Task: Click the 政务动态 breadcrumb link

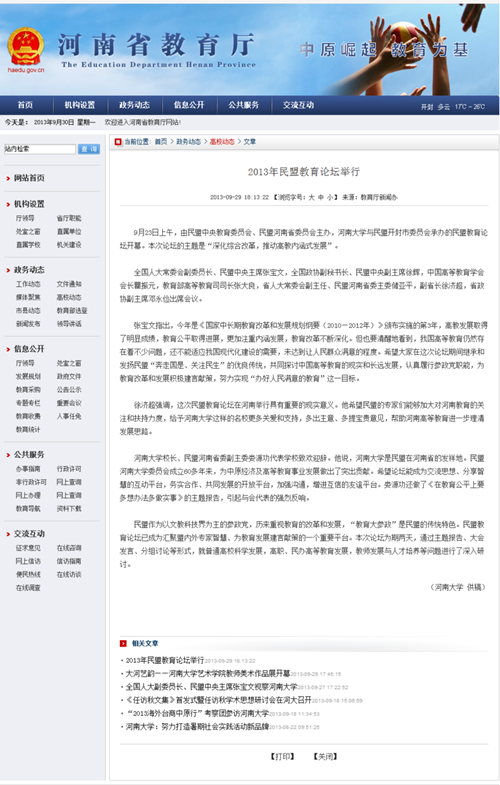Action: pos(188,142)
